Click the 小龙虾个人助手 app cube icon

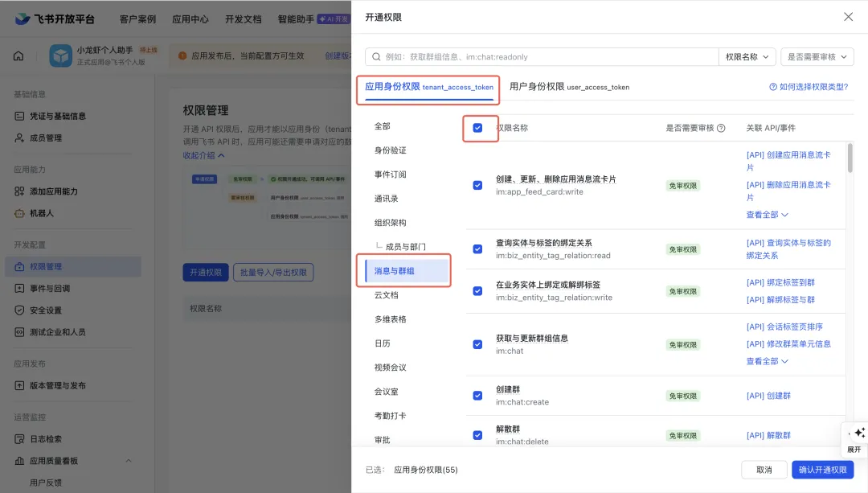[60, 56]
